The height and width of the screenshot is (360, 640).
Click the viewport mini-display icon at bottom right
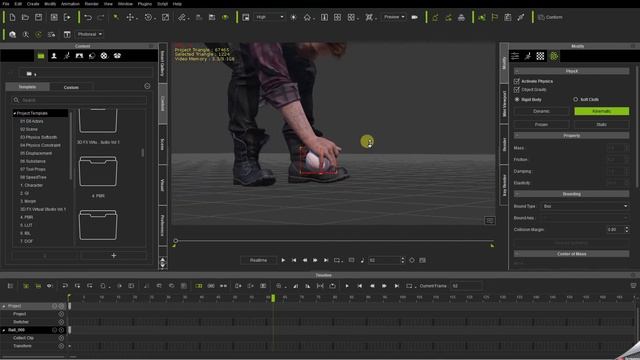click(490, 220)
